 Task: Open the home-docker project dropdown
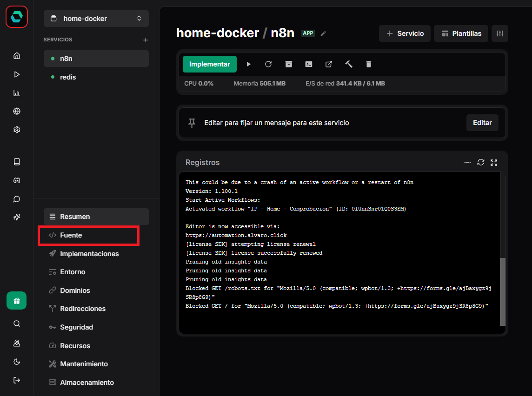pos(96,19)
